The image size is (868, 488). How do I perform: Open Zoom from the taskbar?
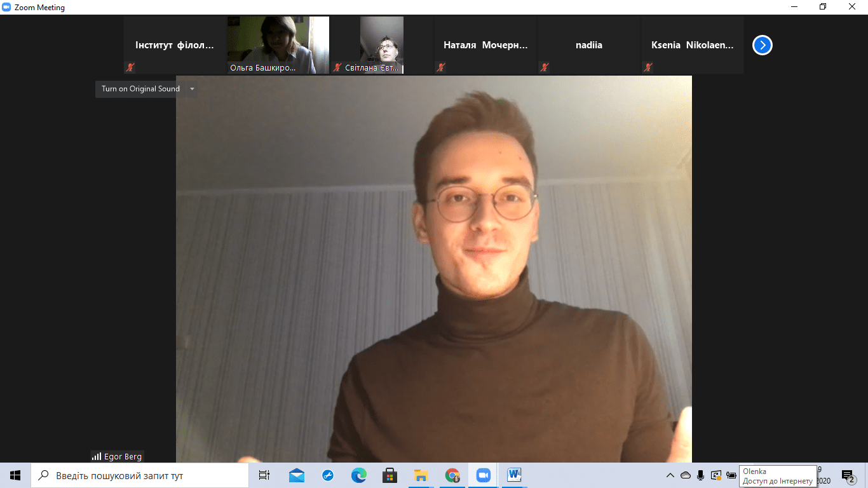pyautogui.click(x=484, y=475)
